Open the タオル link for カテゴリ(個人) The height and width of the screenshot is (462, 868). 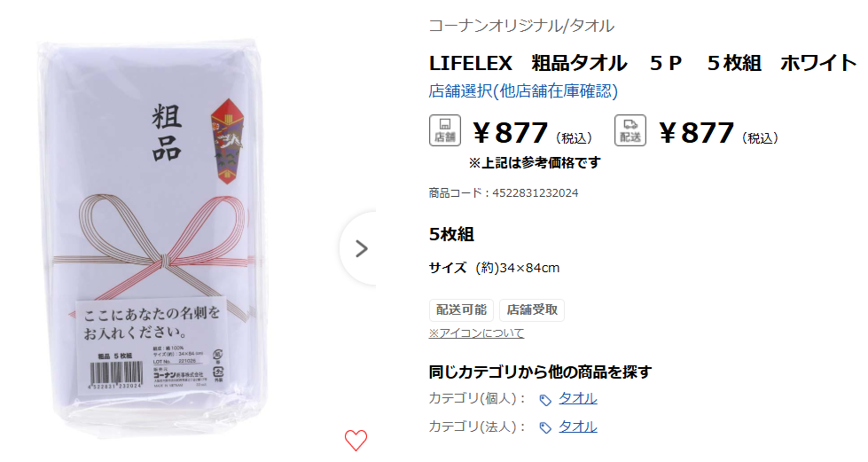(577, 398)
